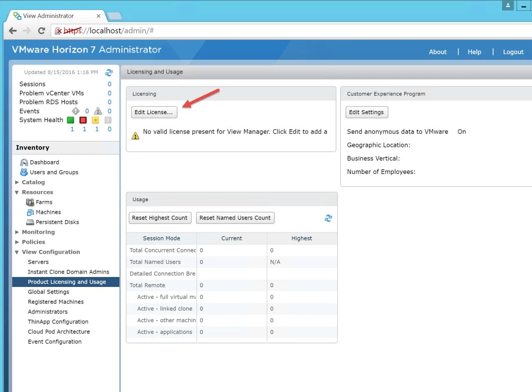Viewport: 532px width, 392px height.
Task: Open Registered Machines in the sidebar
Action: tap(56, 302)
